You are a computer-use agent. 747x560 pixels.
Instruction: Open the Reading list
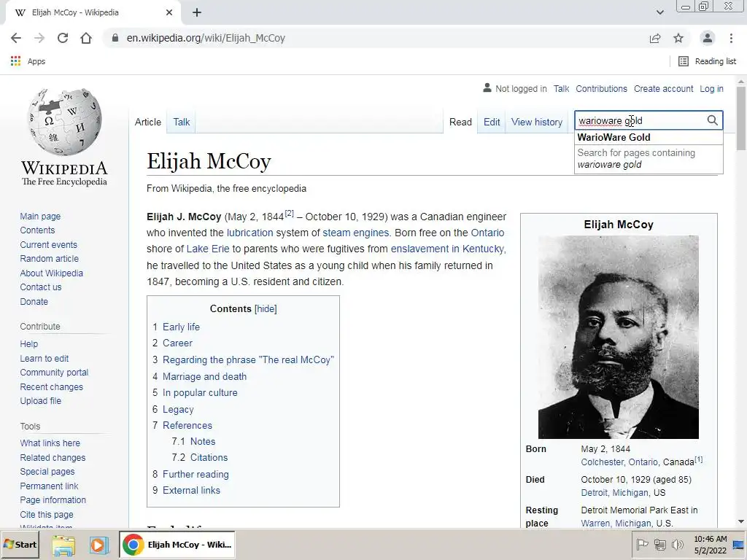[x=708, y=61]
